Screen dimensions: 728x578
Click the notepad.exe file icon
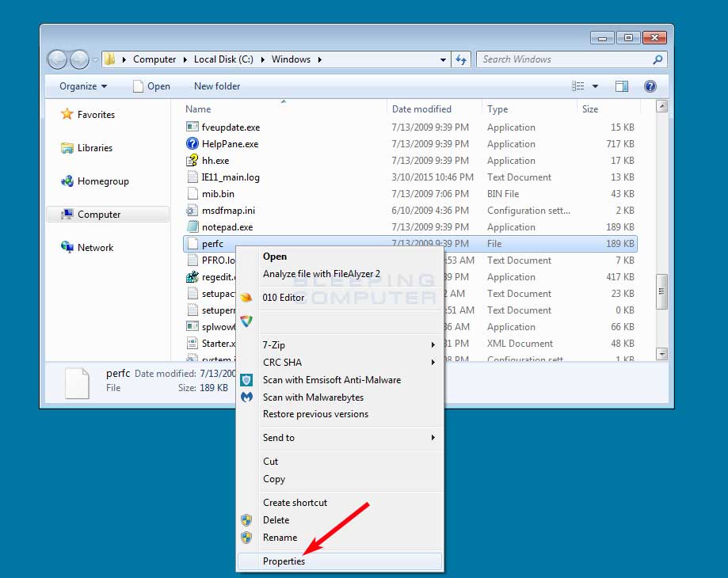(192, 227)
